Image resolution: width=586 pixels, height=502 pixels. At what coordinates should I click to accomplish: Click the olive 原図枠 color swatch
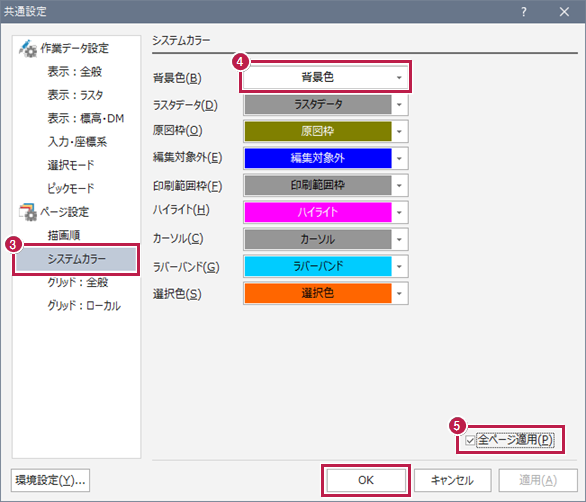pyautogui.click(x=318, y=131)
